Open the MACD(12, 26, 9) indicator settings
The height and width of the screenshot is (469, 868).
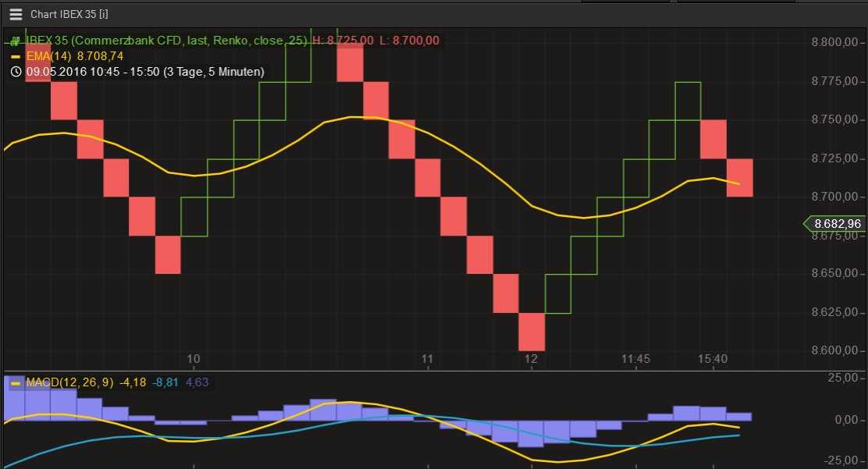coord(70,382)
